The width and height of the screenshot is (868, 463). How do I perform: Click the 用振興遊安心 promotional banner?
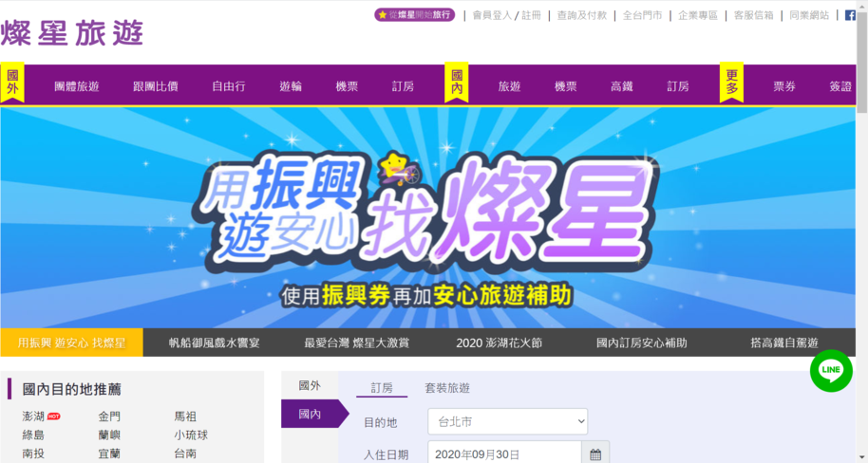click(x=428, y=217)
